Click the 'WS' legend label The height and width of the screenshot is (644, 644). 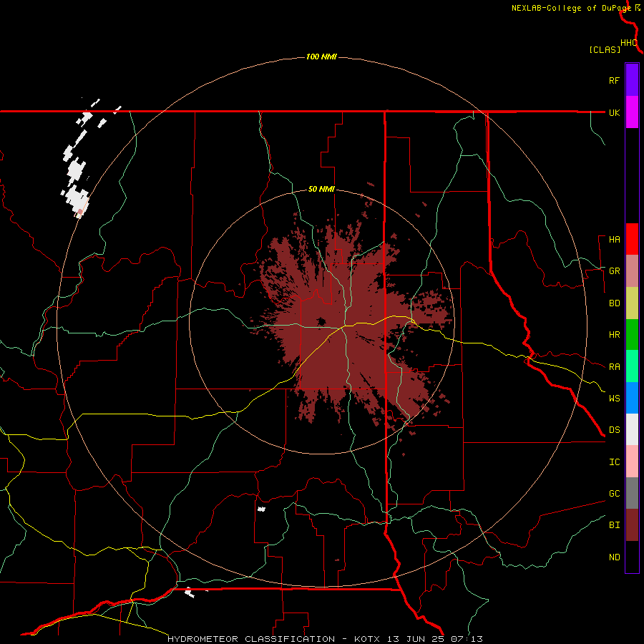614,398
